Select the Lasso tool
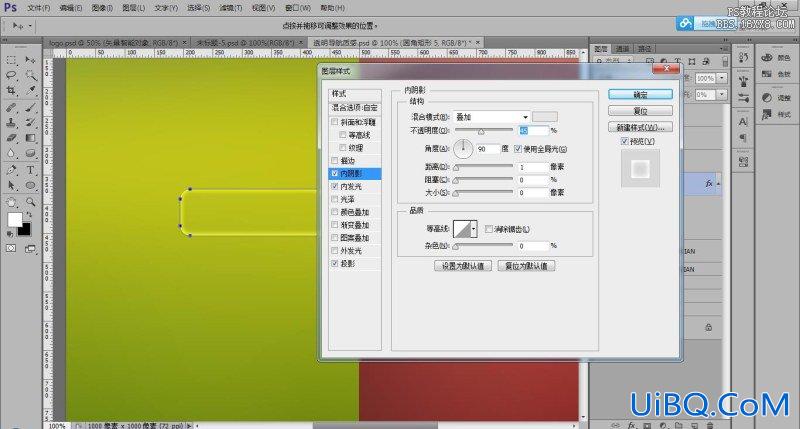Screen dimensions: 800x429 [x=11, y=75]
